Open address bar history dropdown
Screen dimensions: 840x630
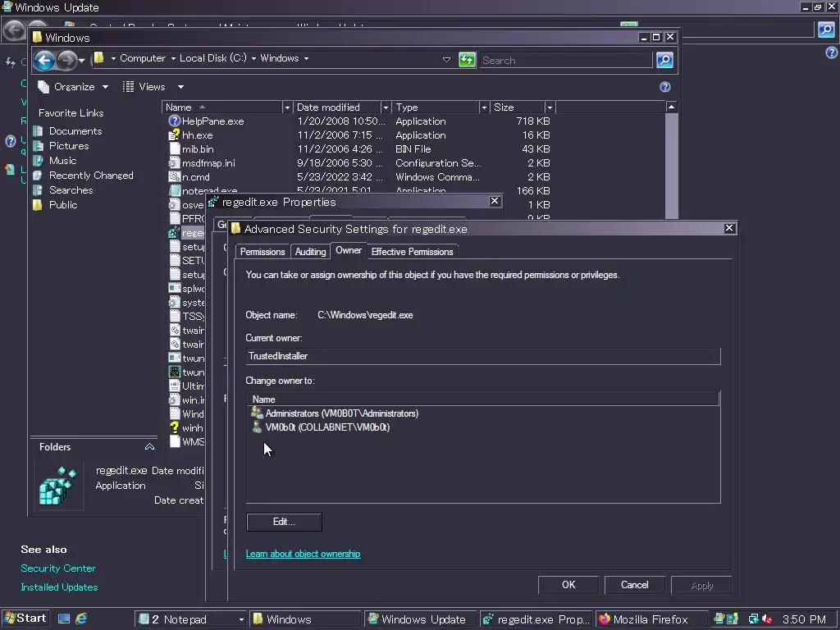446,59
